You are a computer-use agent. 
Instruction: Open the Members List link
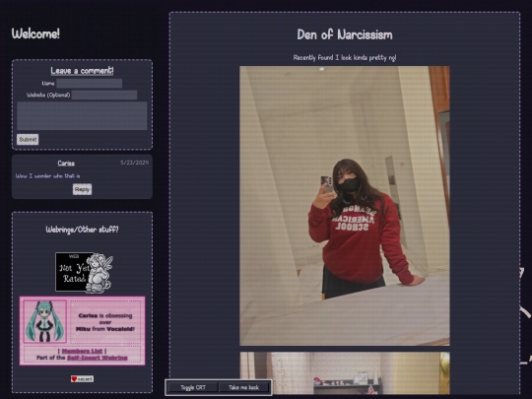[x=82, y=351]
